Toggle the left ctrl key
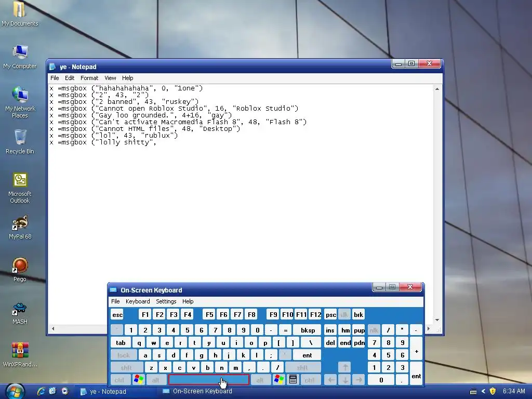532x399 pixels. 120,380
